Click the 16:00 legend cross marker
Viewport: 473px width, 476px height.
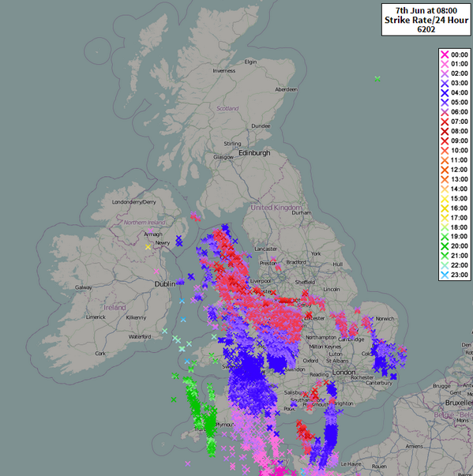[x=445, y=208]
